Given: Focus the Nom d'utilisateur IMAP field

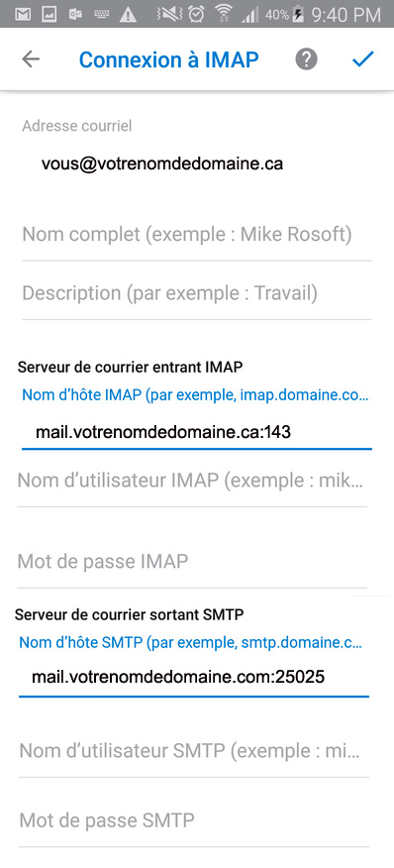Looking at the screenshot, I should coord(192,481).
